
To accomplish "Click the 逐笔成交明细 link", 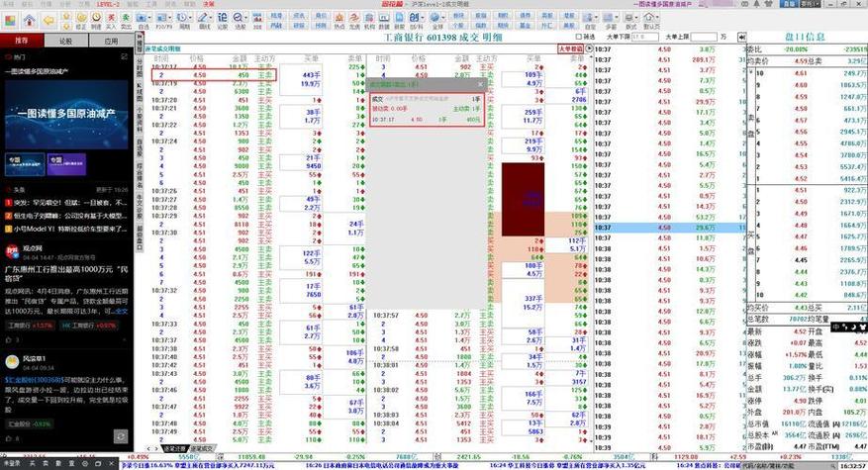I will 163,48.
